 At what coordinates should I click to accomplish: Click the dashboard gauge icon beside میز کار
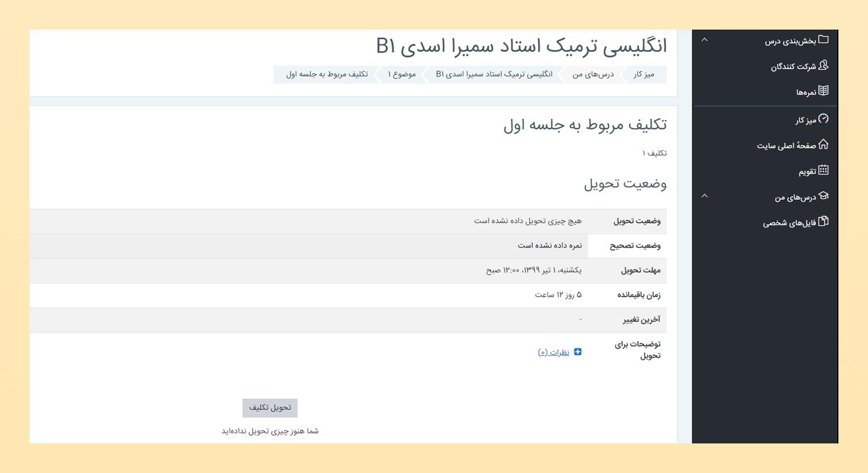[x=823, y=119]
